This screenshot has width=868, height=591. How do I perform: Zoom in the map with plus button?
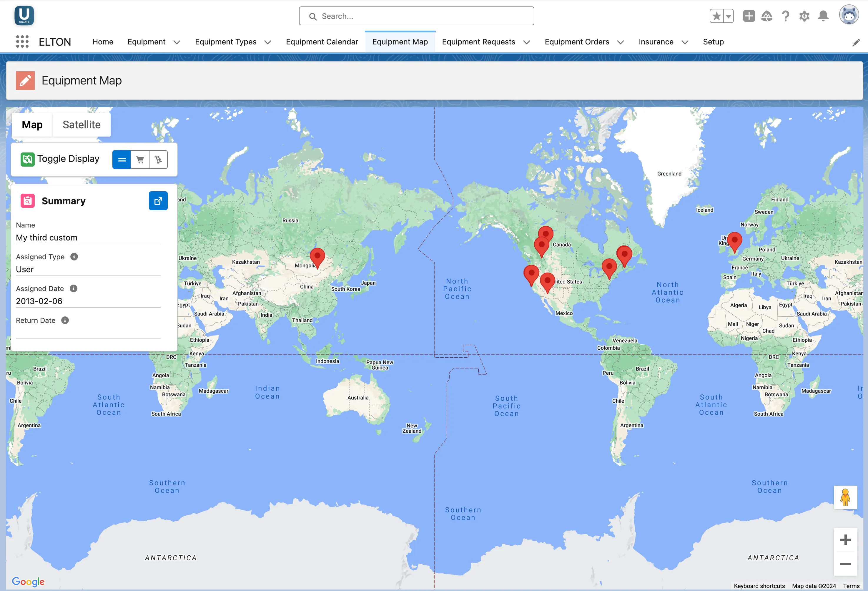(845, 540)
